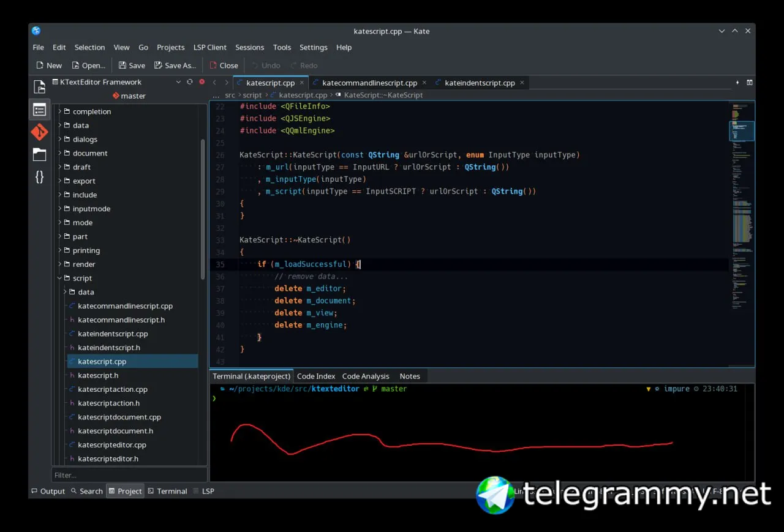Screen dimensions: 784x532
Task: Toggle the Project tool view
Action: 125,491
